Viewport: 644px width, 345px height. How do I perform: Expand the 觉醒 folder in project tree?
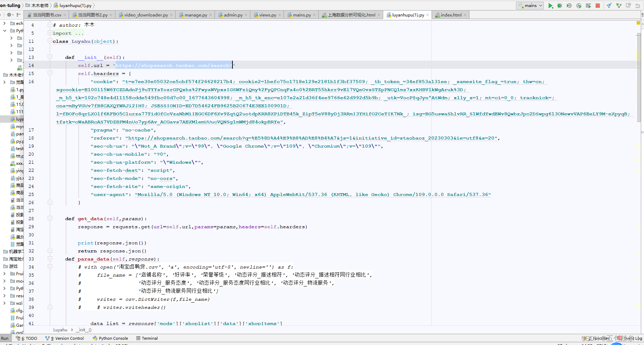5,82
